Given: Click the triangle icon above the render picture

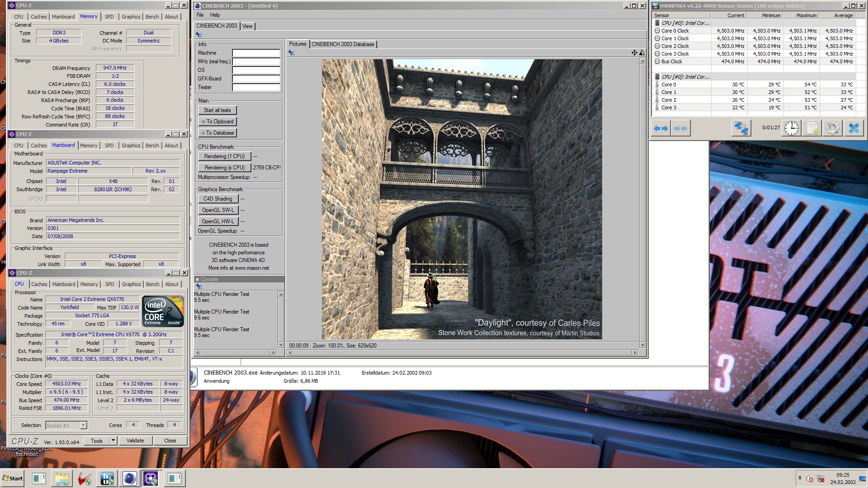Looking at the screenshot, I should [x=642, y=53].
